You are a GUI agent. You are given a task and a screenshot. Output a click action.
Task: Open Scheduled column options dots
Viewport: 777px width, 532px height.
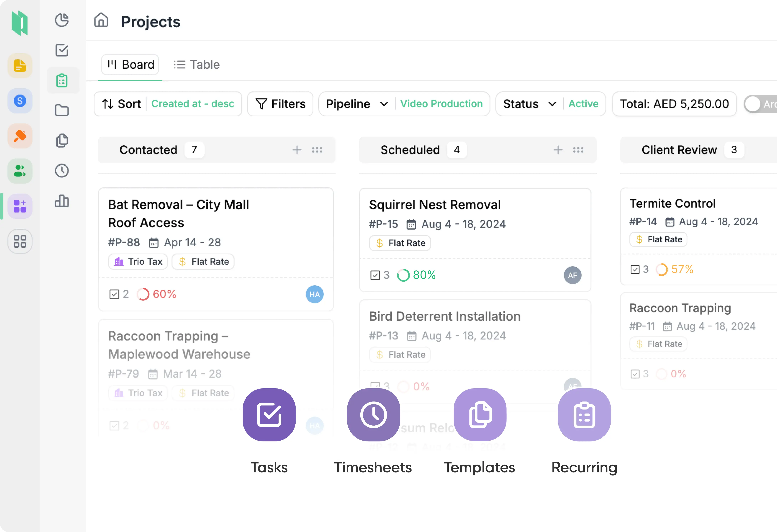tap(578, 150)
